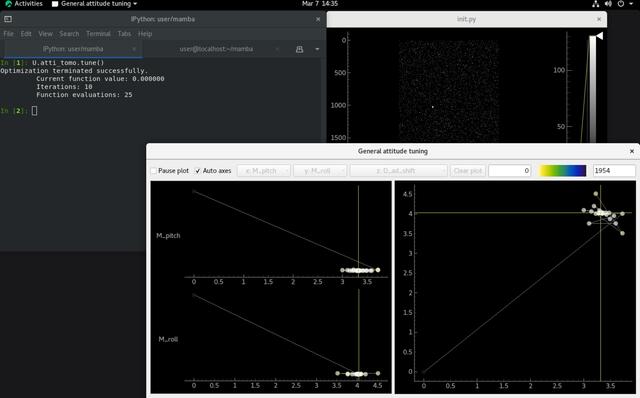
Task: Click Activities in the top bar
Action: [24, 4]
